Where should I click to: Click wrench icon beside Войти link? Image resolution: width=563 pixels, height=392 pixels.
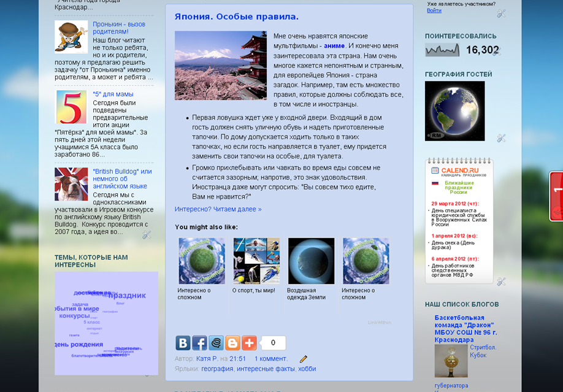(x=501, y=13)
